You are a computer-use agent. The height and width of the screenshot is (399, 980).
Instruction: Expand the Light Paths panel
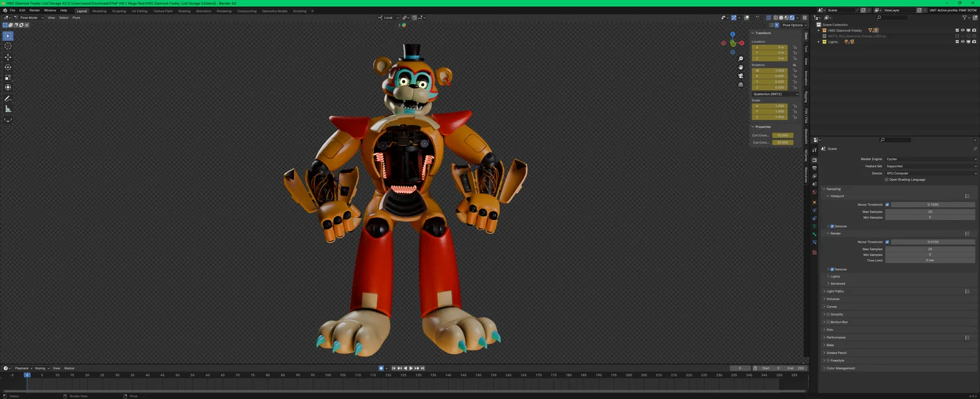[835, 291]
